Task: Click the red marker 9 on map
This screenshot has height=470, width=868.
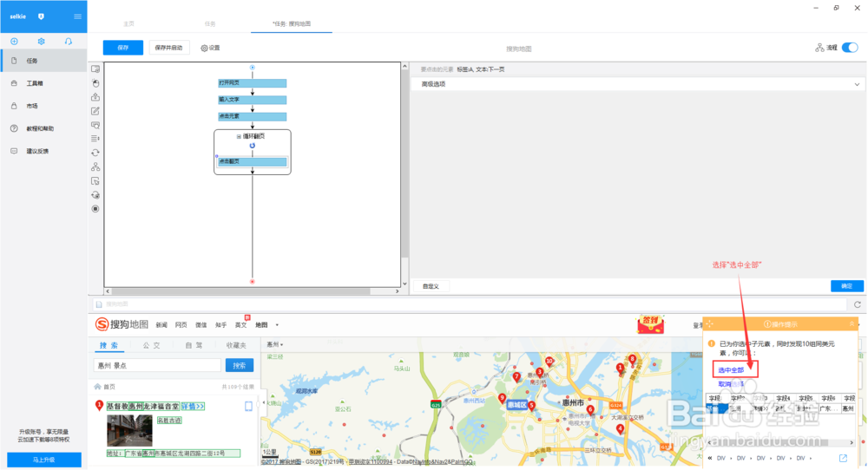Action: (502, 398)
